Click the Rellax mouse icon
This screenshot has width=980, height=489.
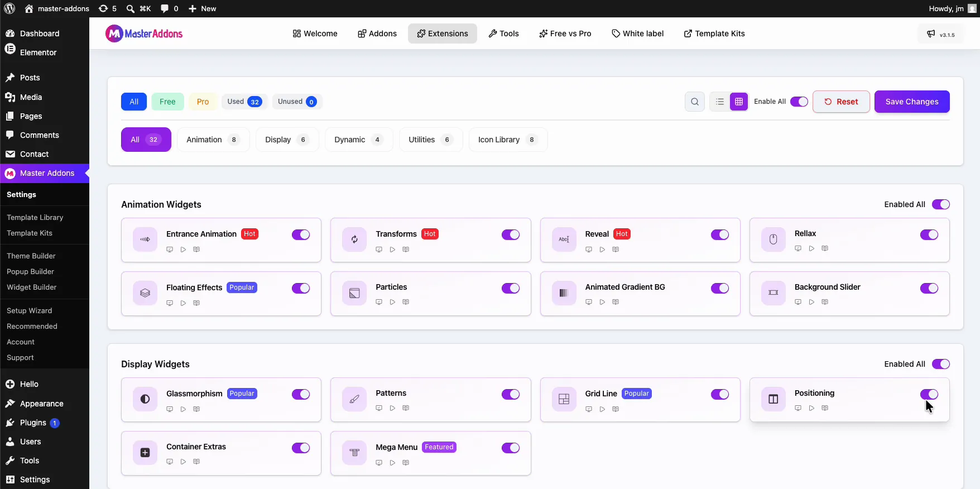click(774, 239)
